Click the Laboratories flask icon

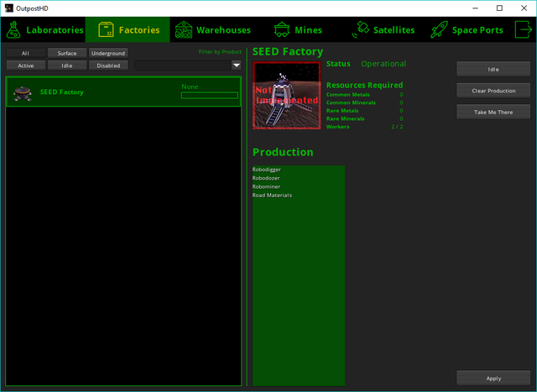[13, 30]
